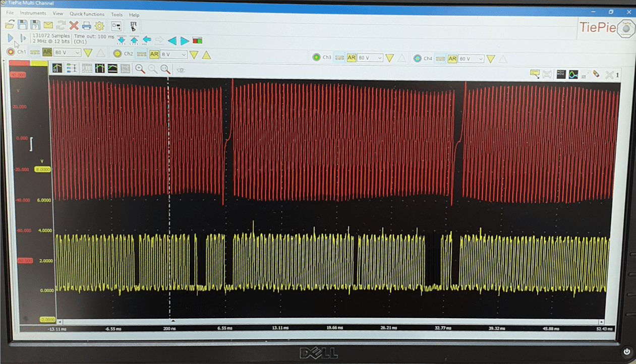Open settings with the gear icon
The width and height of the screenshot is (636, 364).
pos(99,26)
